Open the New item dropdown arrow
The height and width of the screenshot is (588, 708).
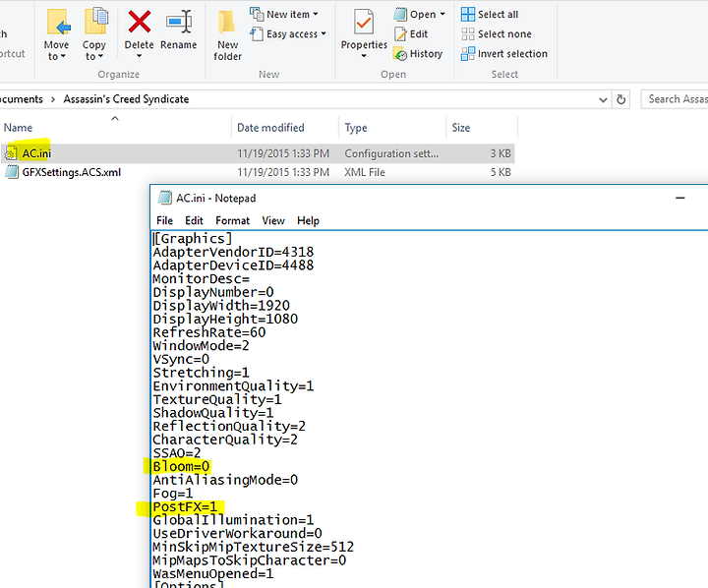316,14
